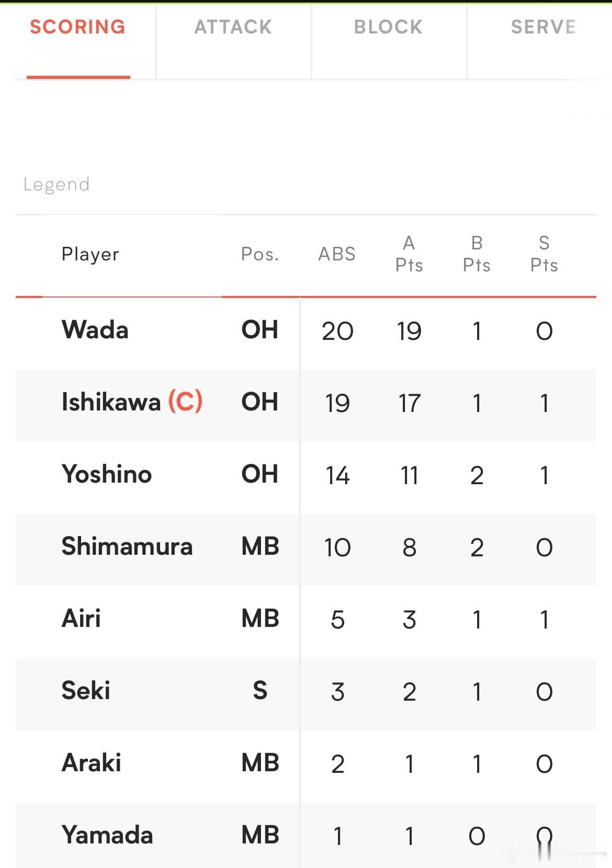Open setter Seki's entry
Viewport: 612px width, 868px height.
click(86, 691)
